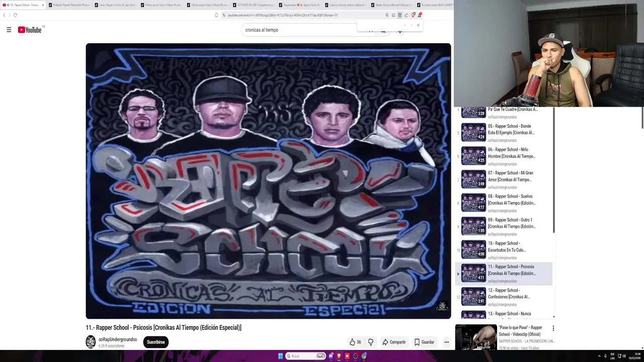Image resolution: width=644 pixels, height=362 pixels.
Task: Click the page vertical scrollbar at right edge
Action: (642, 118)
